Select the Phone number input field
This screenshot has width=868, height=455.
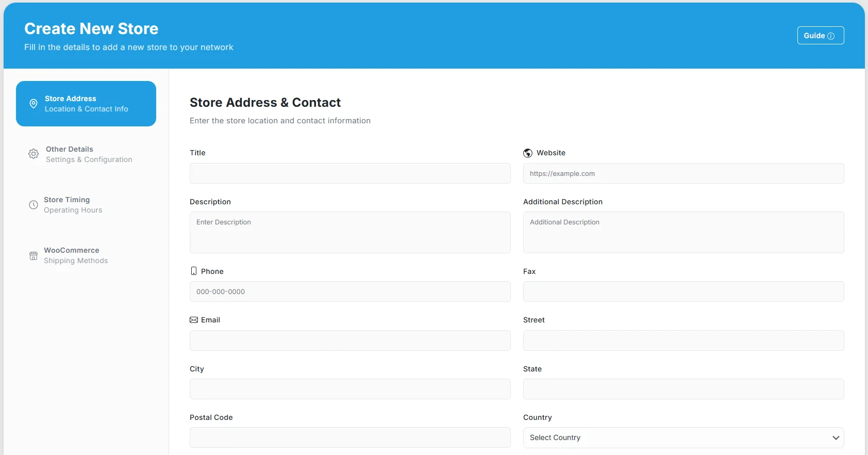pyautogui.click(x=350, y=291)
